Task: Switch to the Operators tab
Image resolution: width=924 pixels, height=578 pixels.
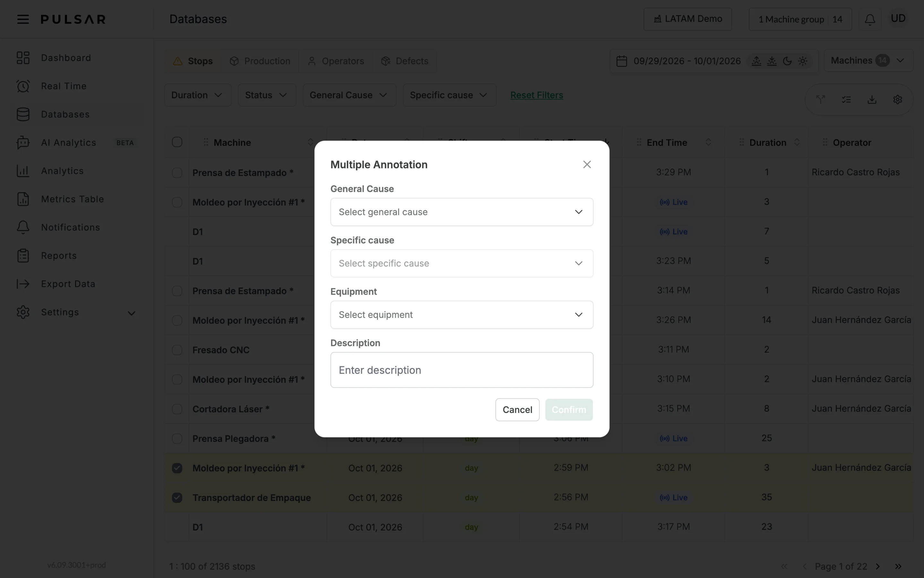Action: pos(336,61)
